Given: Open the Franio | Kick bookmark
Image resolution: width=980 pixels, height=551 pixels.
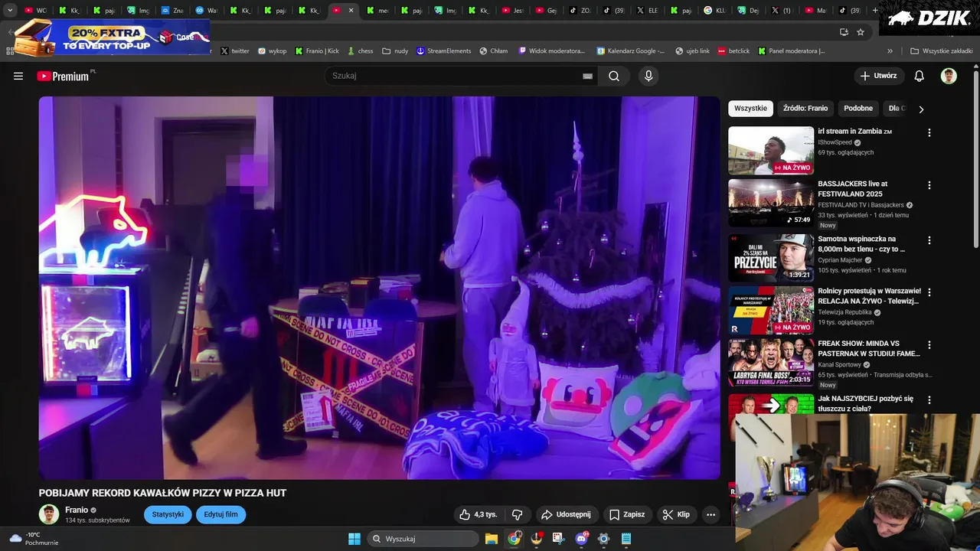Looking at the screenshot, I should [317, 51].
